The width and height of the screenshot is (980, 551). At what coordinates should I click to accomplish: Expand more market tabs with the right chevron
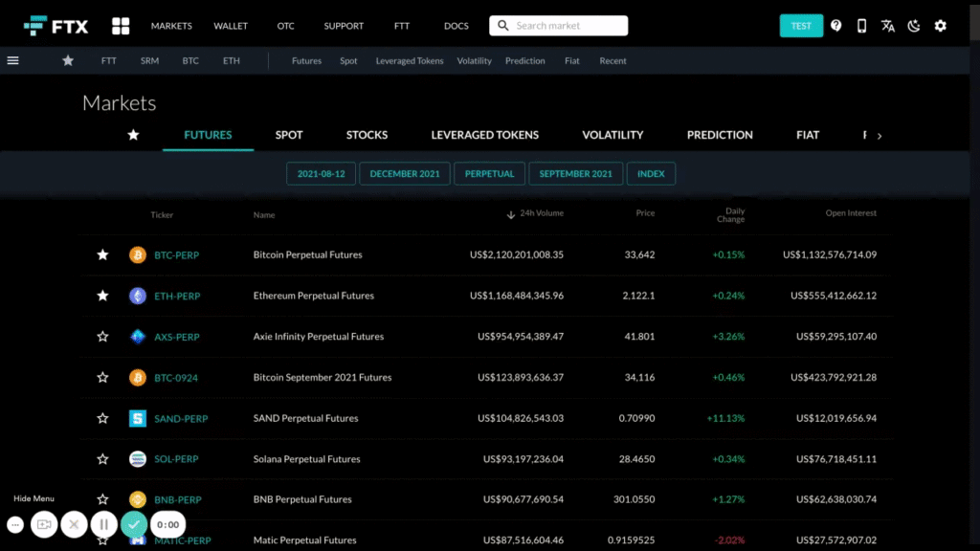[880, 136]
